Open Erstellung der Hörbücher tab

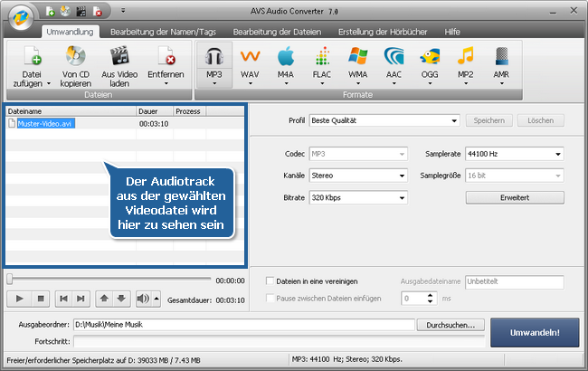click(383, 32)
